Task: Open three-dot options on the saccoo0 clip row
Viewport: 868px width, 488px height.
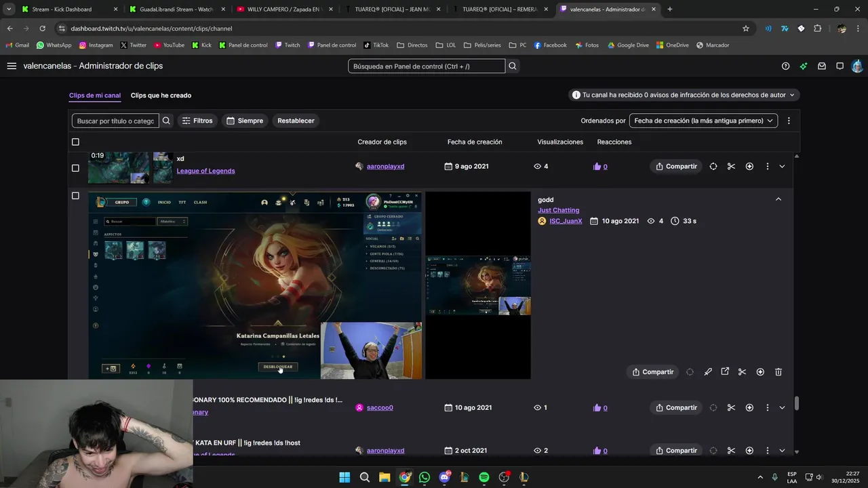Action: click(767, 407)
